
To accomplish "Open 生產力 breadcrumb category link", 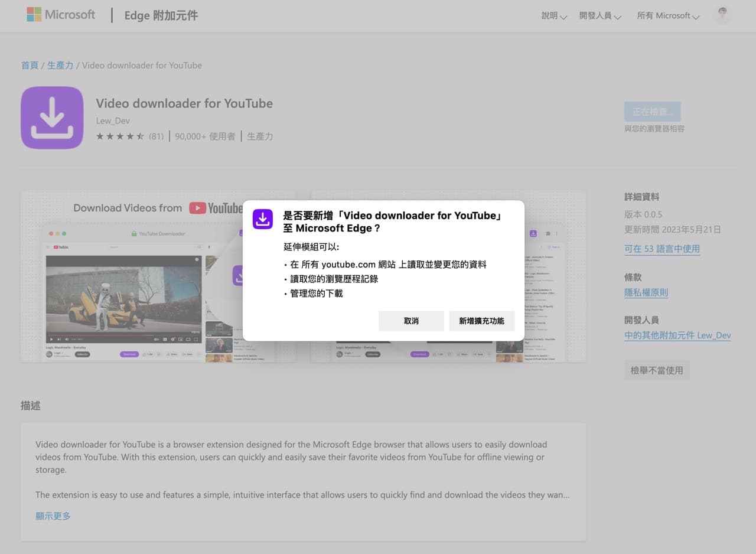I will (x=60, y=65).
